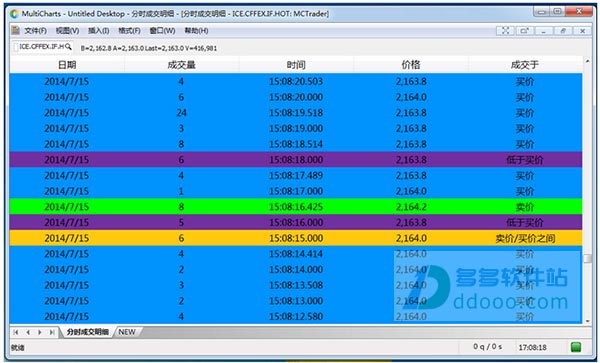The width and height of the screenshot is (600, 363).
Task: Go to previous tab navigation arrow
Action: 28,332
